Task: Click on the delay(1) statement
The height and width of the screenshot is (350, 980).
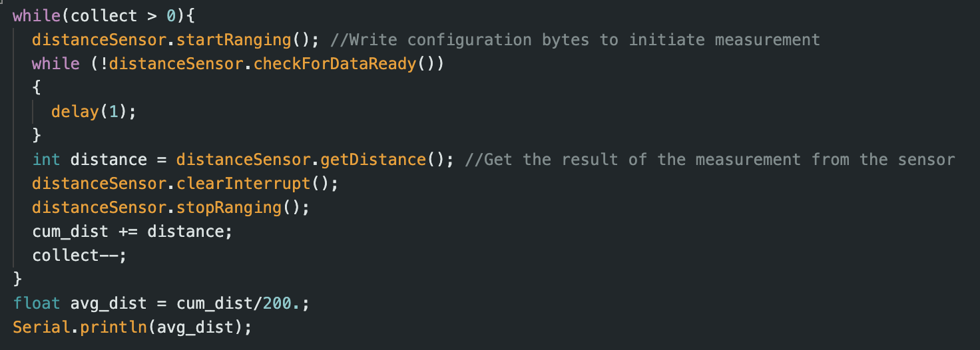Action: coord(93,112)
